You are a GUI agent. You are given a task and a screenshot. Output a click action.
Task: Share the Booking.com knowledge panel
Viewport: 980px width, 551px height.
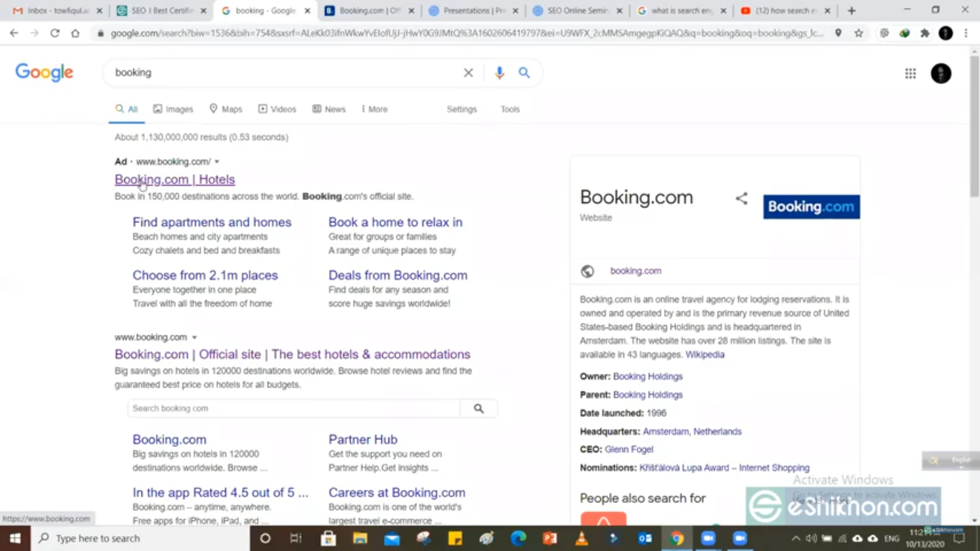(741, 199)
